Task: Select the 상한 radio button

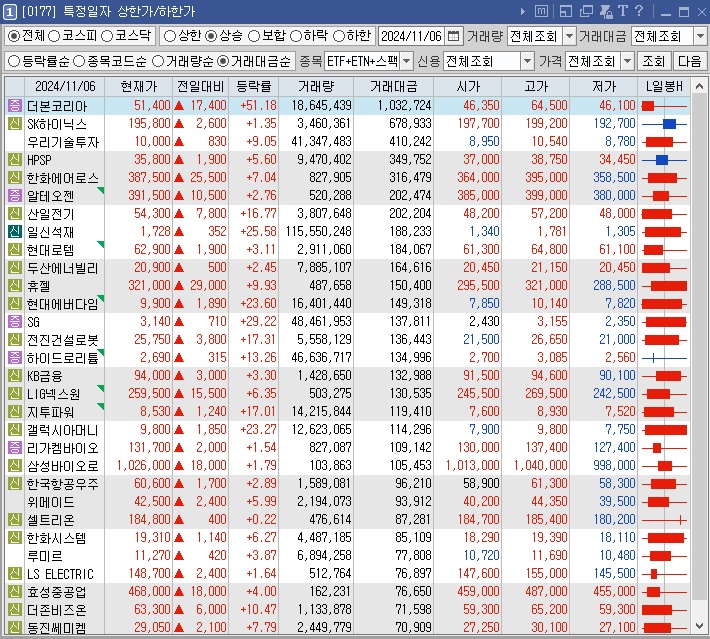Action: pyautogui.click(x=169, y=36)
